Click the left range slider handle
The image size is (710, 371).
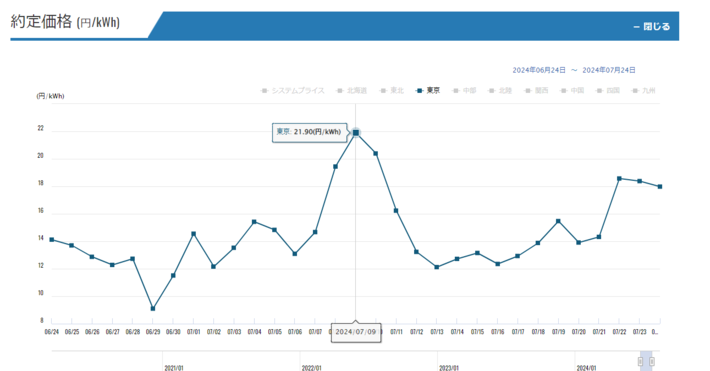point(640,361)
